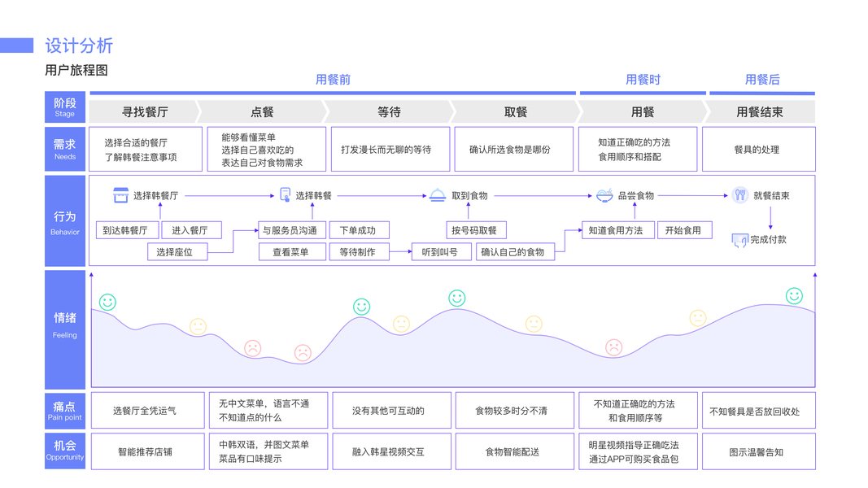The image size is (868, 488).
Task: Click the 餐具的处理 needs cell
Action: [x=758, y=150]
